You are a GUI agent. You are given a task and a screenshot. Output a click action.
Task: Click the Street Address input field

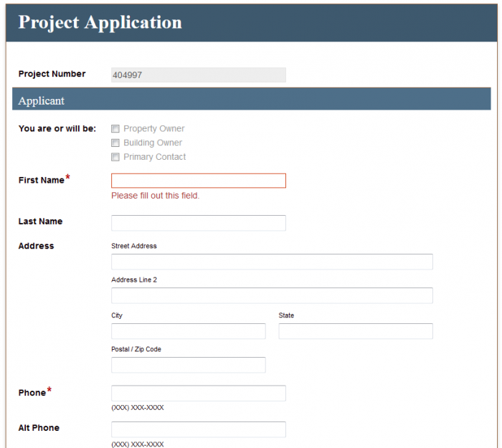[x=272, y=262]
